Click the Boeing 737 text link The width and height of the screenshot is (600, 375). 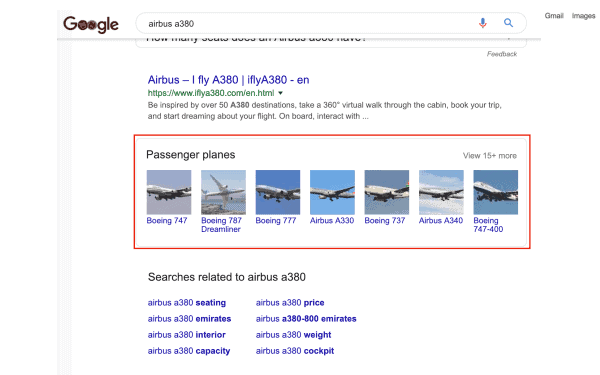pos(385,220)
